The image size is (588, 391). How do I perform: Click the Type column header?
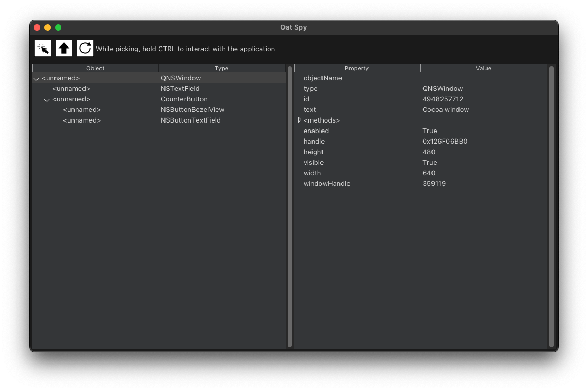pyautogui.click(x=222, y=68)
